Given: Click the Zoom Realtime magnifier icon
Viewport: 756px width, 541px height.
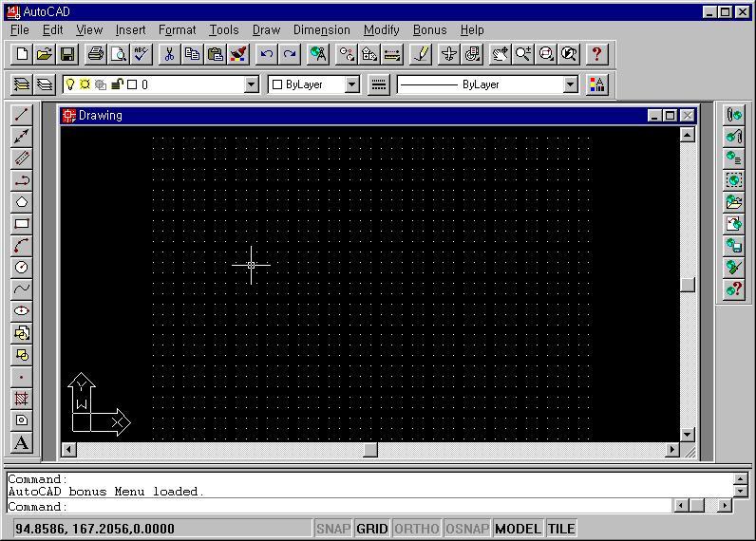Looking at the screenshot, I should pyautogui.click(x=523, y=54).
